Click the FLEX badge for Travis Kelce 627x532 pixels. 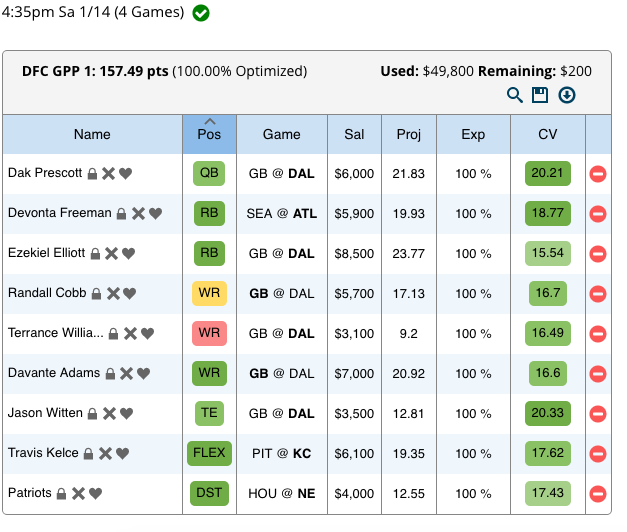pos(209,453)
